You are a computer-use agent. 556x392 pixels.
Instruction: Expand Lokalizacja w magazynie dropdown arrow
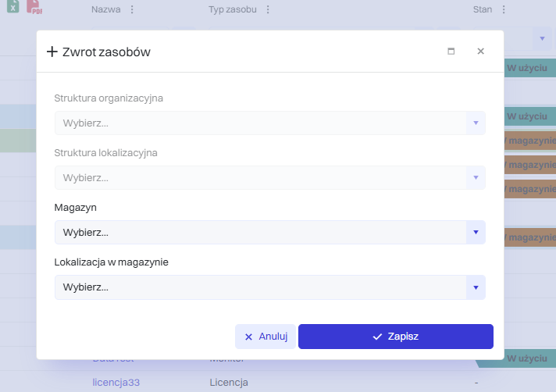point(476,287)
